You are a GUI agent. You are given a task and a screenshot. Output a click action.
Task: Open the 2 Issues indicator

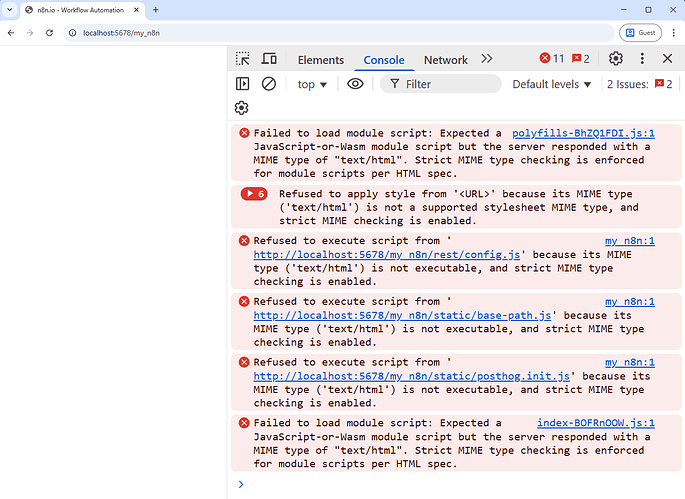tap(640, 84)
